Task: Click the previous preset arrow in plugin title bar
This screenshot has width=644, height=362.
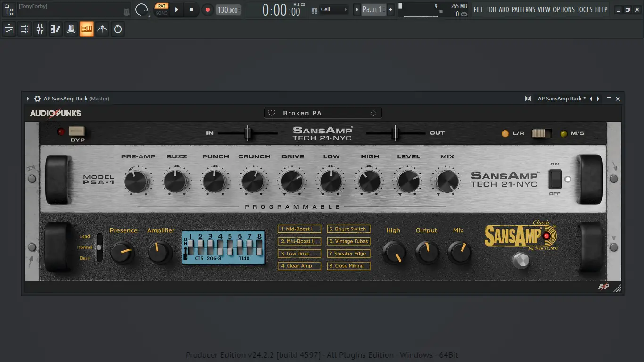Action: point(591,99)
